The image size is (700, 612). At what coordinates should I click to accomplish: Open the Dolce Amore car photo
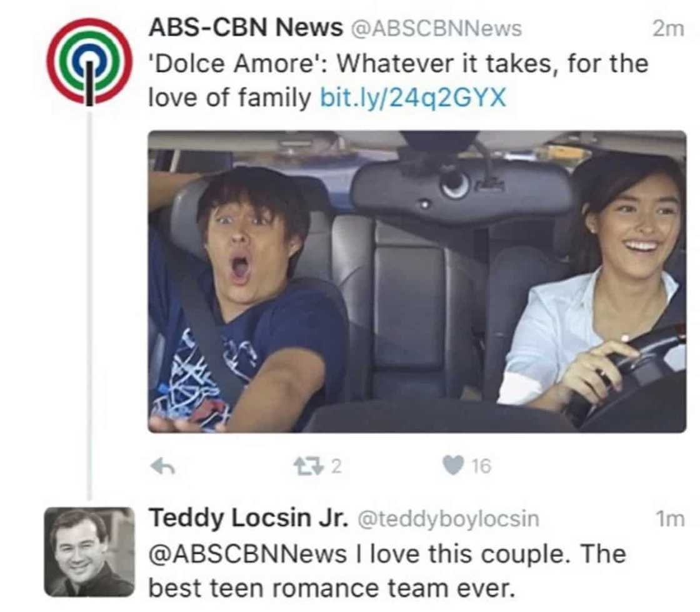(x=417, y=282)
